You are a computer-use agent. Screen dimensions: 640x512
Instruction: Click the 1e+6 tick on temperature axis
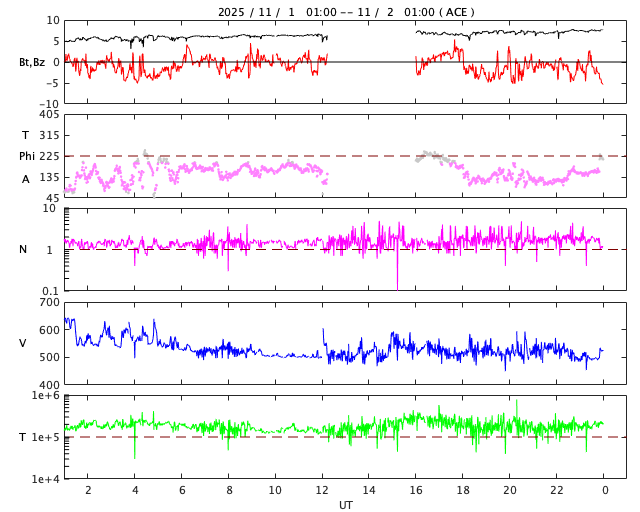(45, 396)
